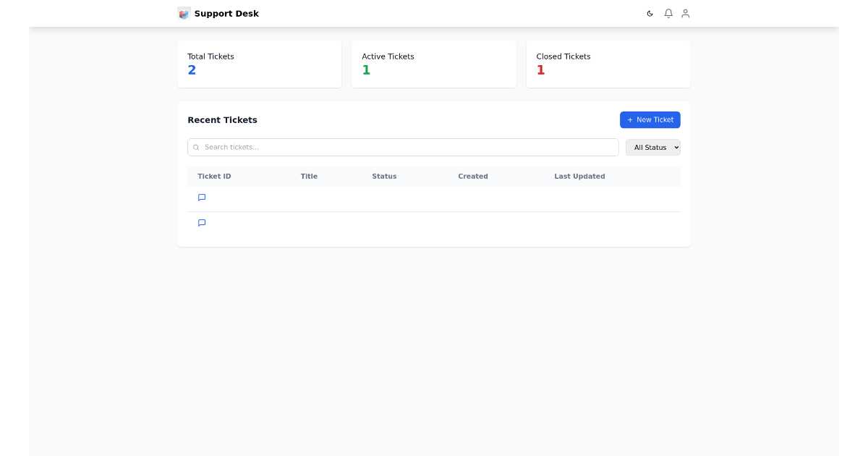Open the All Status filter dropdown
The width and height of the screenshot is (868, 456).
[652, 147]
